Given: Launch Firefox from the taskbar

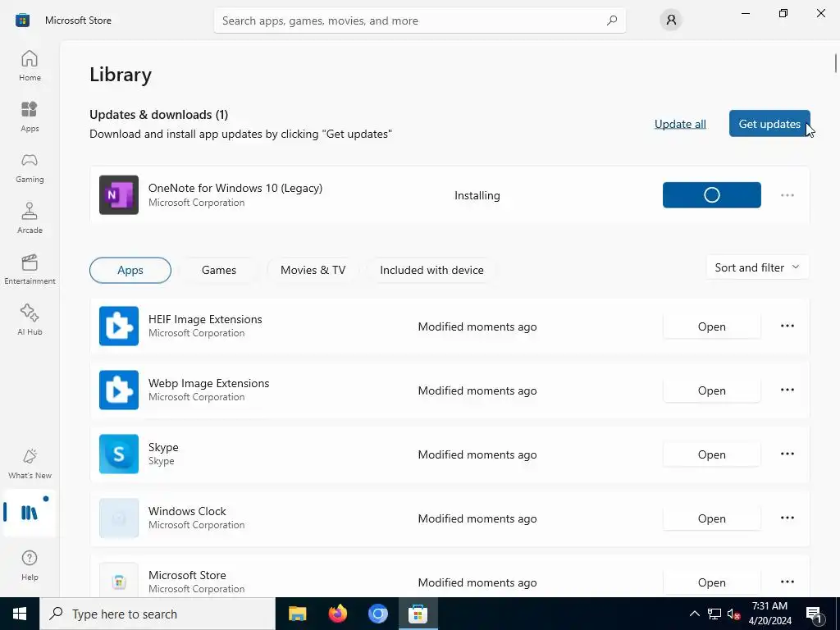Looking at the screenshot, I should [x=337, y=614].
